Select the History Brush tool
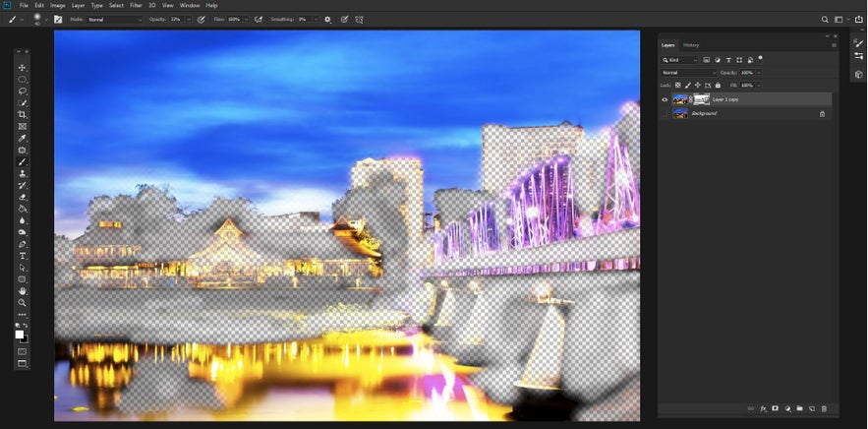 tap(23, 185)
